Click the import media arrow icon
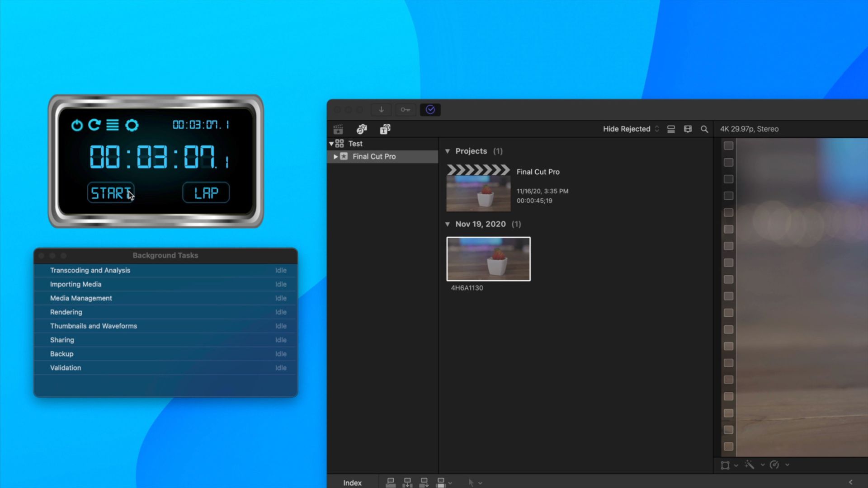868x488 pixels. pyautogui.click(x=381, y=109)
